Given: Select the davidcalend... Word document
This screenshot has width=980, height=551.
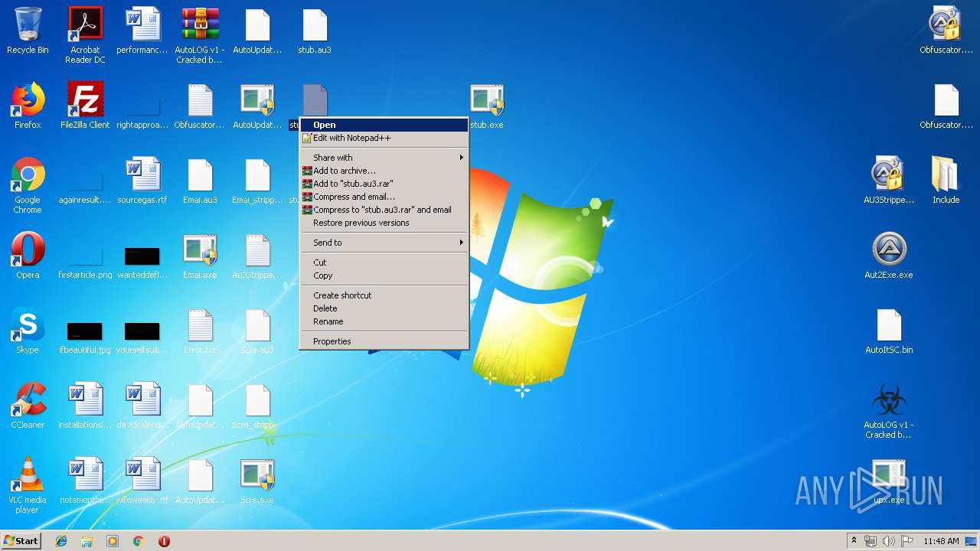Looking at the screenshot, I should pos(142,406).
